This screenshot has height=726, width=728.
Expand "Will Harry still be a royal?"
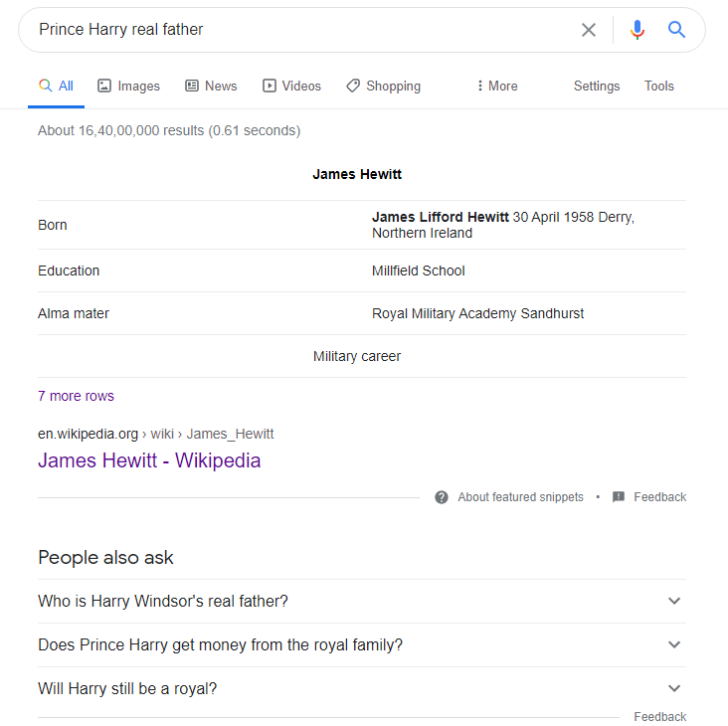[362, 688]
